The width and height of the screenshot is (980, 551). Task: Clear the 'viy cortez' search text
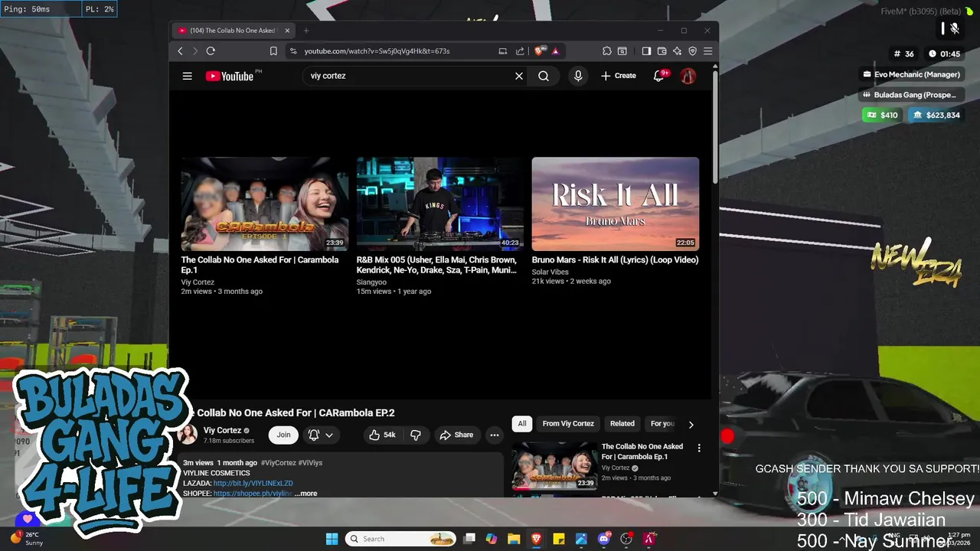coord(519,76)
